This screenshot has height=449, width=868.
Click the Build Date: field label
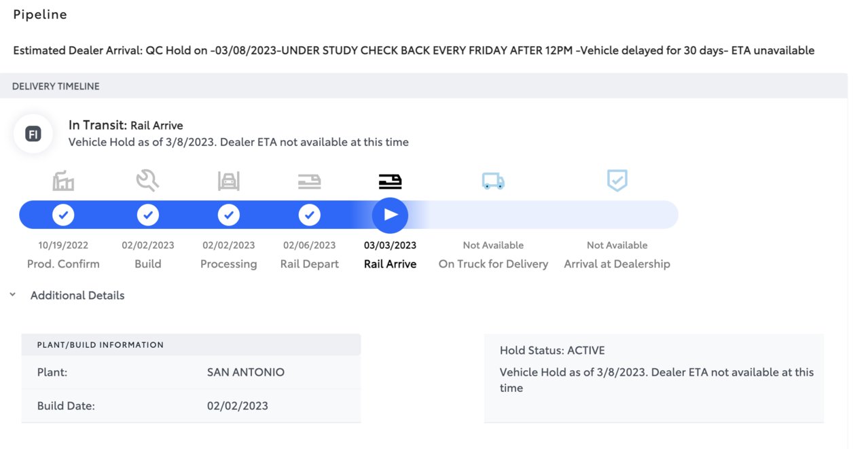pos(66,406)
